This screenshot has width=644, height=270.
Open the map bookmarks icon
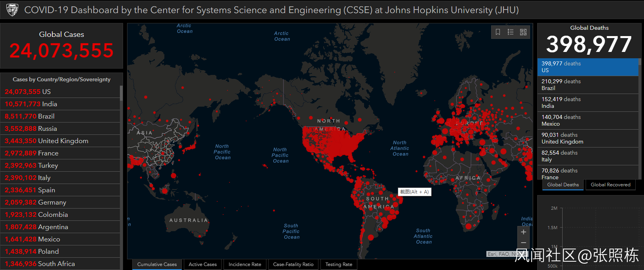click(498, 32)
